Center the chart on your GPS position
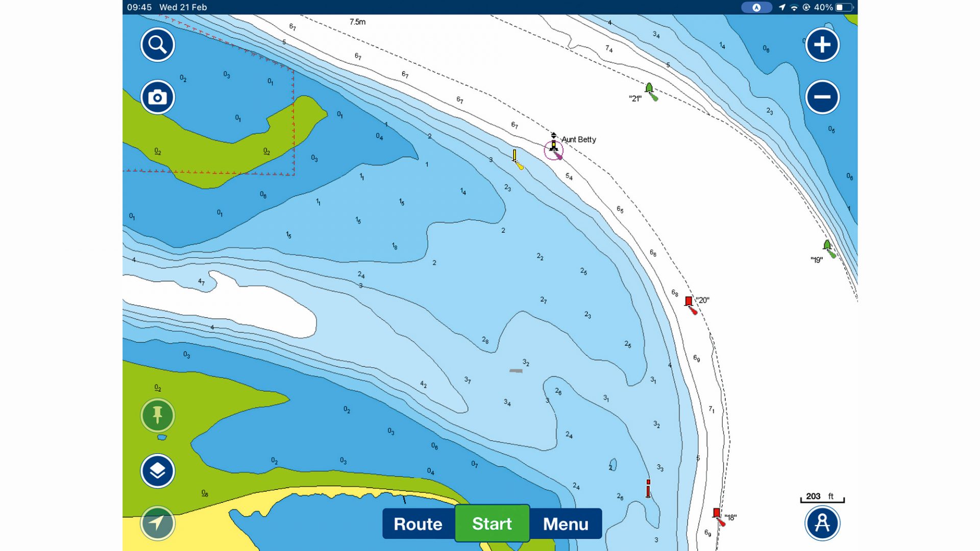The image size is (980, 551). (x=157, y=523)
